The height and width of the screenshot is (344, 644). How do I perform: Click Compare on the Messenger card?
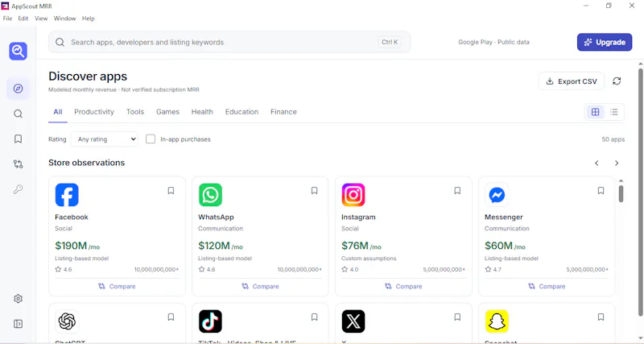(x=547, y=287)
